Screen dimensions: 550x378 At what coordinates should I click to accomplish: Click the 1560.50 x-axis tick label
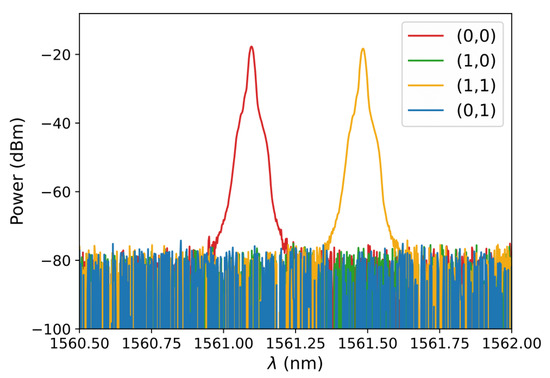point(80,343)
